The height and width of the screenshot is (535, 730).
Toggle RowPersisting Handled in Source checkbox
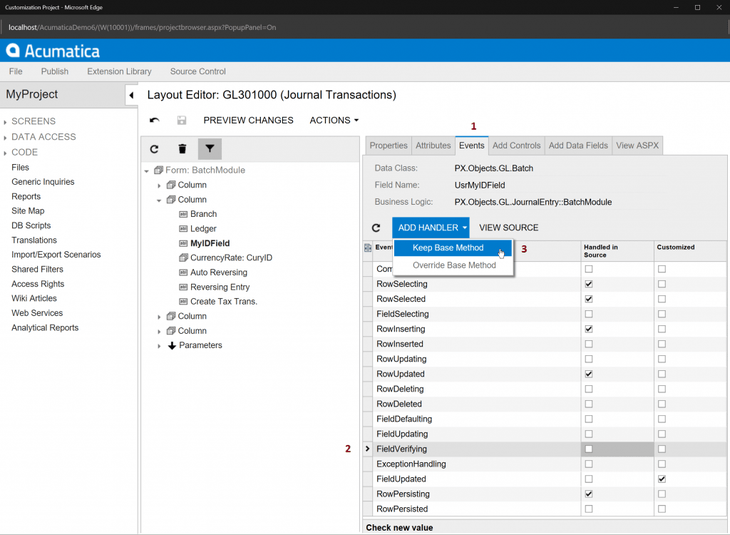coord(588,494)
